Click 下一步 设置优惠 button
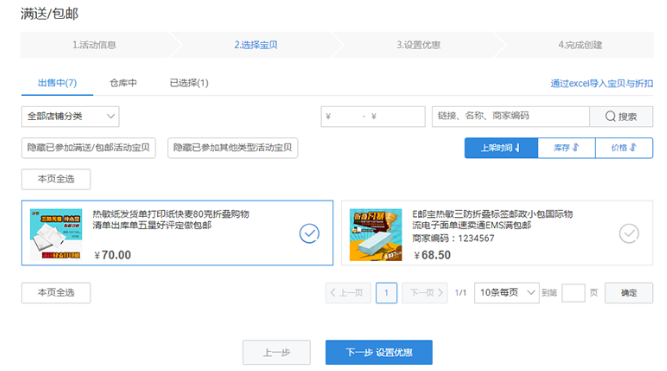The height and width of the screenshot is (371, 667). click(x=379, y=352)
